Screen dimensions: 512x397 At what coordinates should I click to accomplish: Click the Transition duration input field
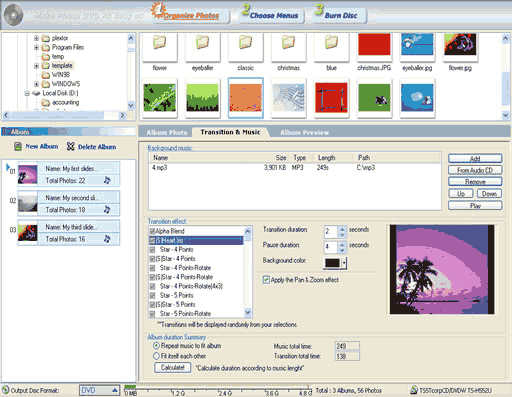[x=331, y=231]
